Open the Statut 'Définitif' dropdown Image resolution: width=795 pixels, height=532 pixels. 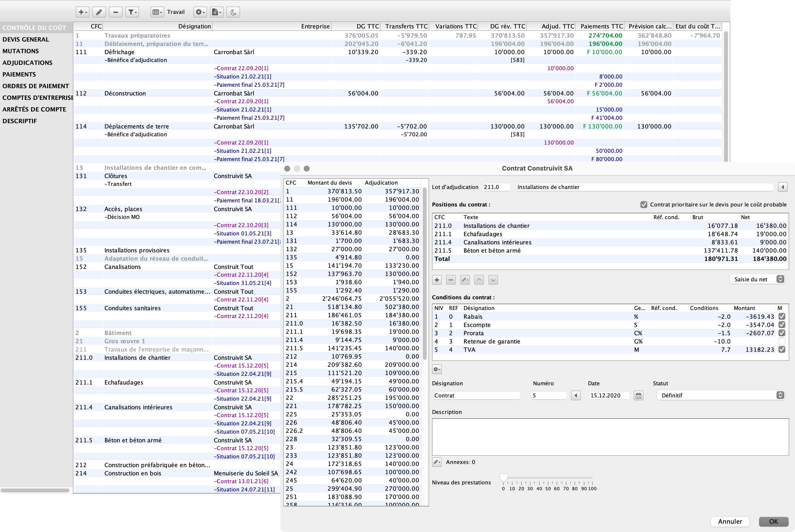coord(721,395)
